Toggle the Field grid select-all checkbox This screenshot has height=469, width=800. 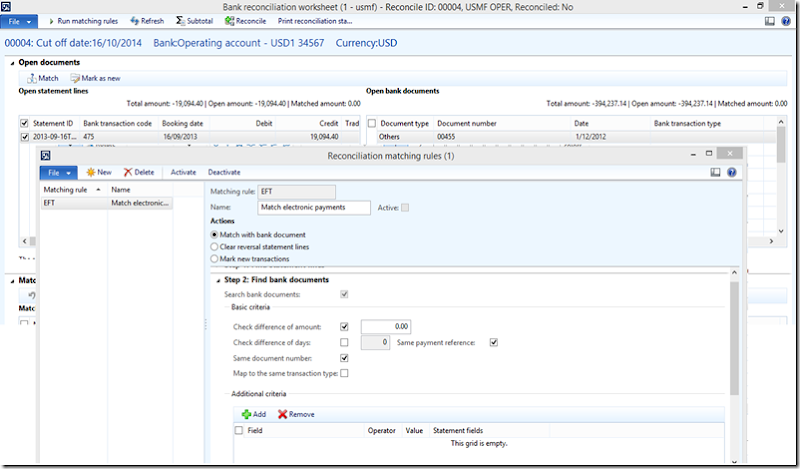[x=239, y=430]
